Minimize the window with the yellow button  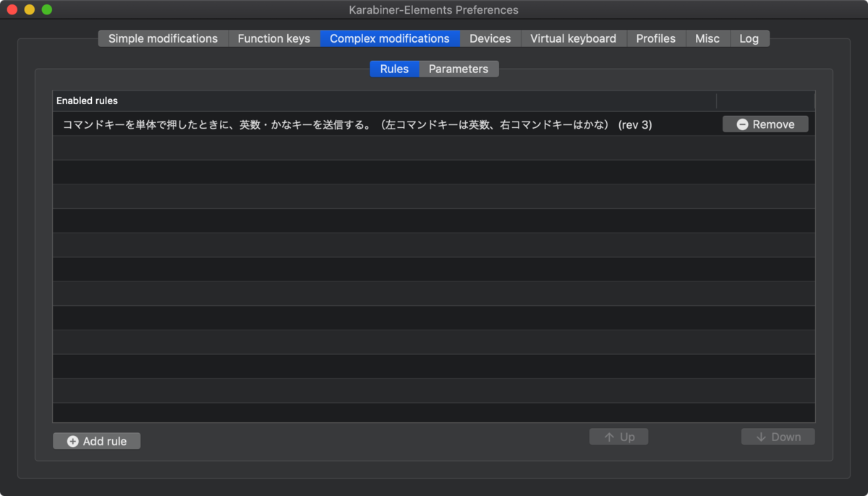coord(30,9)
